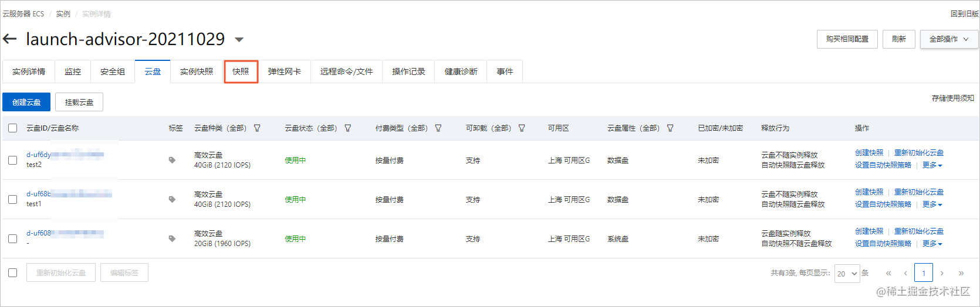Switch to the 安全组 tab
The image size is (980, 307).
click(x=113, y=71)
